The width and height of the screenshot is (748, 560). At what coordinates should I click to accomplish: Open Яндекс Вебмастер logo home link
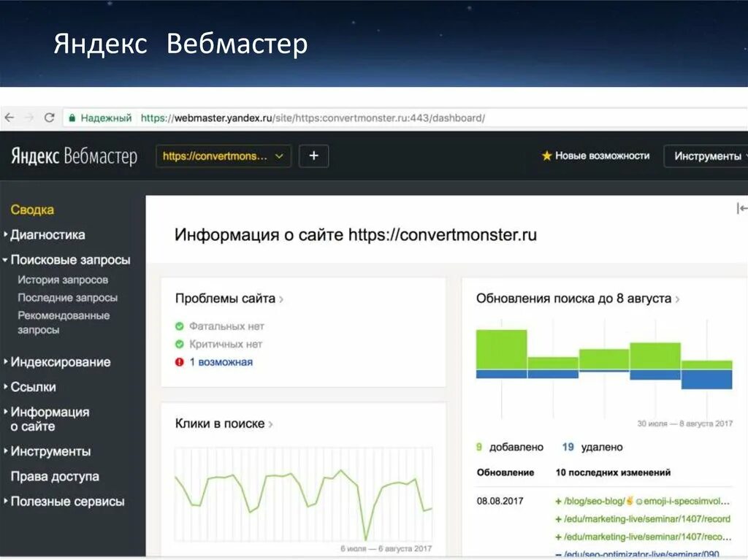[74, 156]
